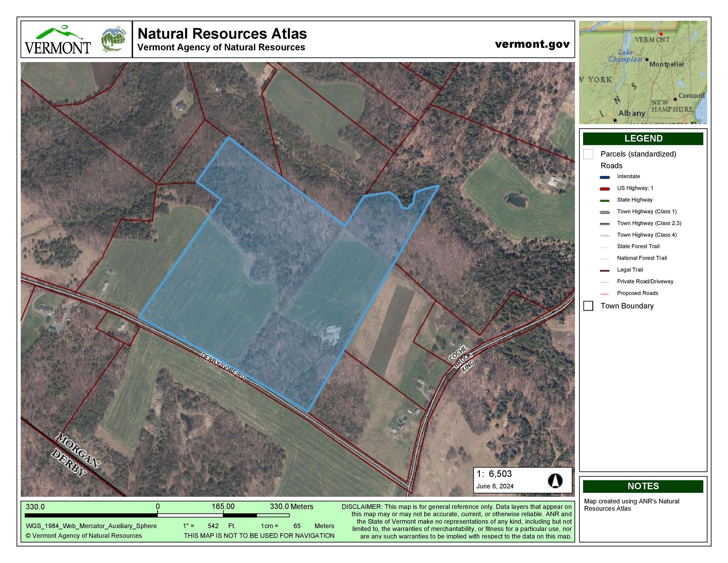728x563 pixels.
Task: Click the Proposed Roads pink symbol
Action: click(605, 294)
